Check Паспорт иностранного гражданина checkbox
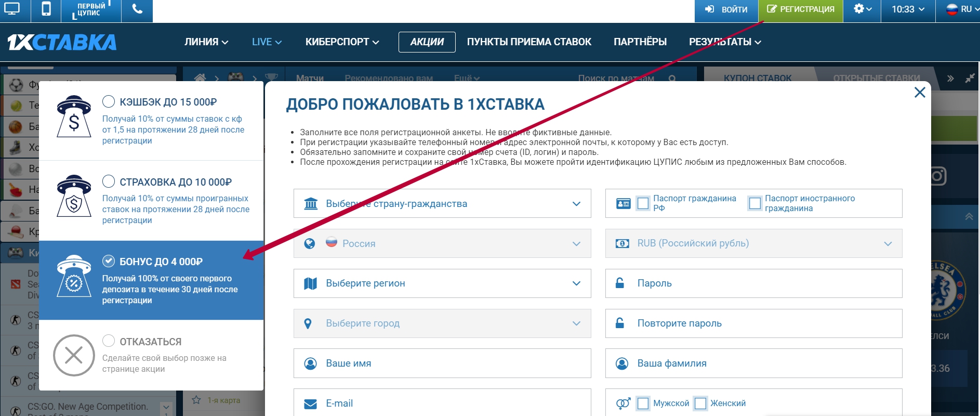Screen dimensions: 980x416 coord(754,203)
